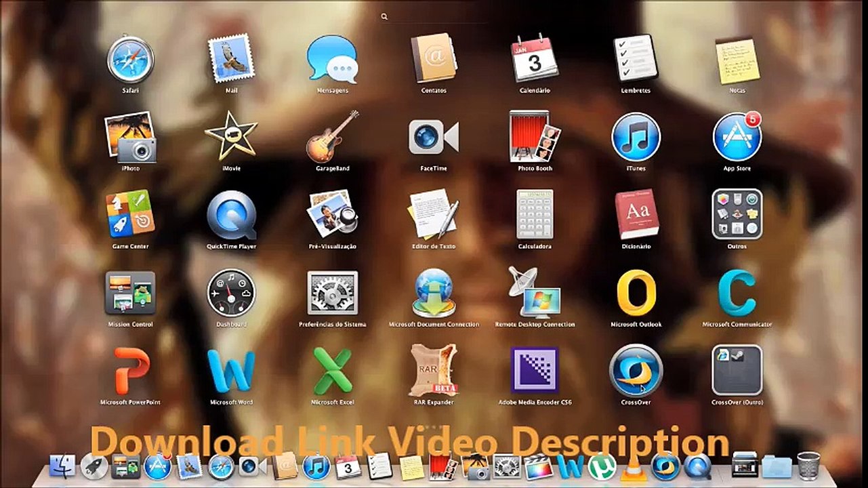Open VLC cone in the Dock
The image size is (868, 488).
pyautogui.click(x=633, y=468)
